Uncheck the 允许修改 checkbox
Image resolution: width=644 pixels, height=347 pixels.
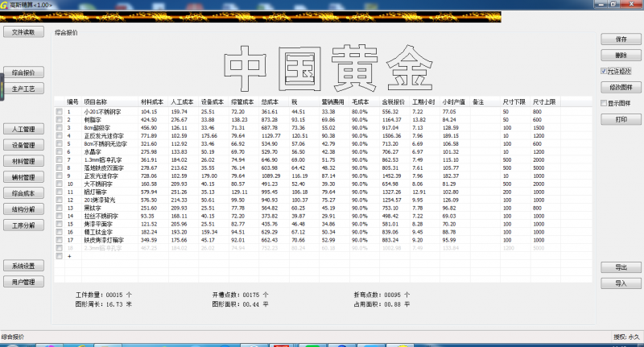click(x=604, y=71)
